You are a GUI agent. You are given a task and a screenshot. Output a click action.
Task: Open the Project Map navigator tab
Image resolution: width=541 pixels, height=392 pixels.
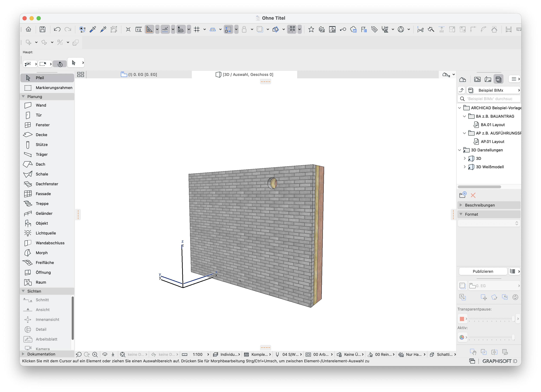click(x=463, y=79)
